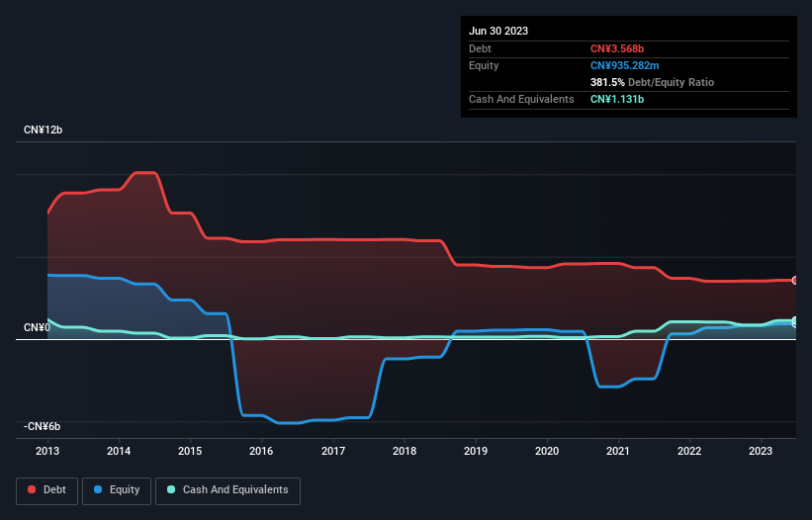Click the 2022 x-axis label
812x520 pixels.
pos(689,451)
